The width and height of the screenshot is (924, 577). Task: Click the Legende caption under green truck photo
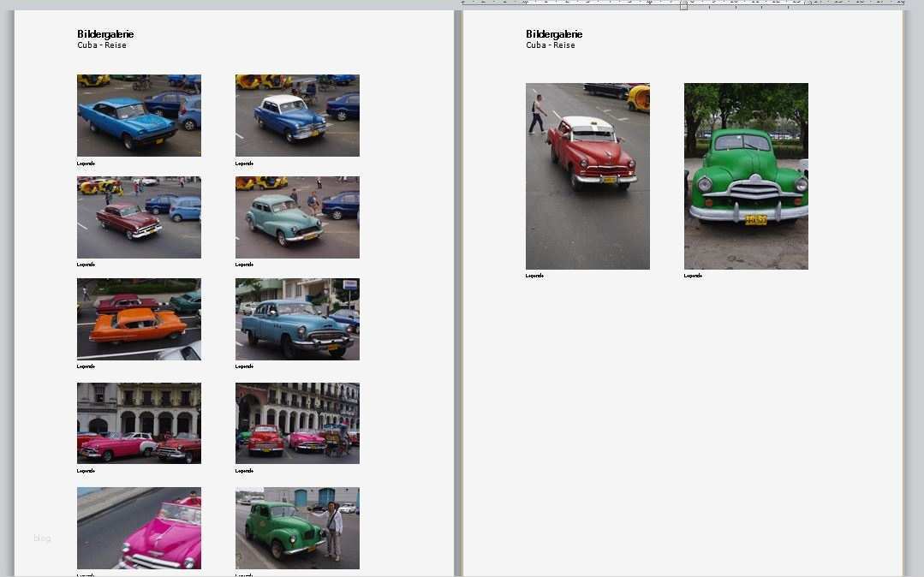693,276
